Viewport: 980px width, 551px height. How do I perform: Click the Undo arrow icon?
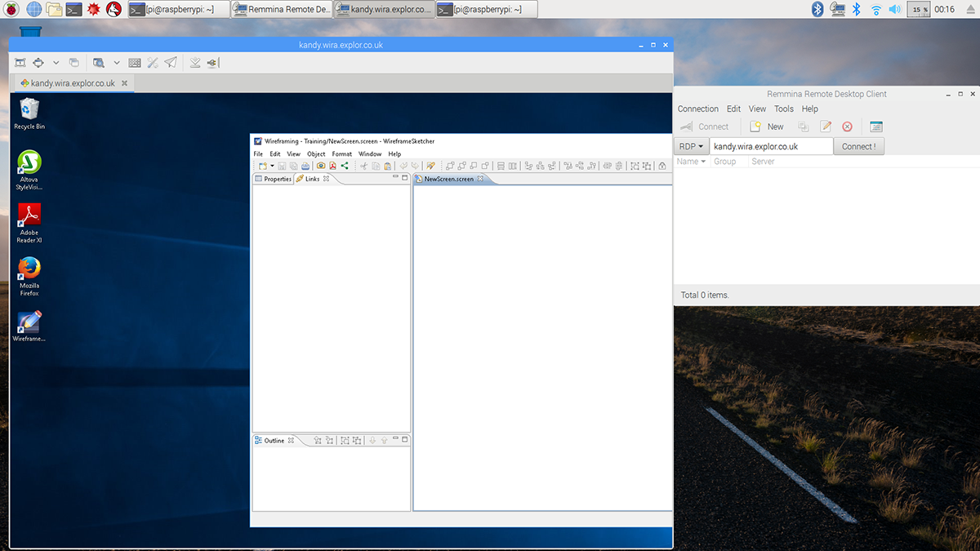[403, 166]
